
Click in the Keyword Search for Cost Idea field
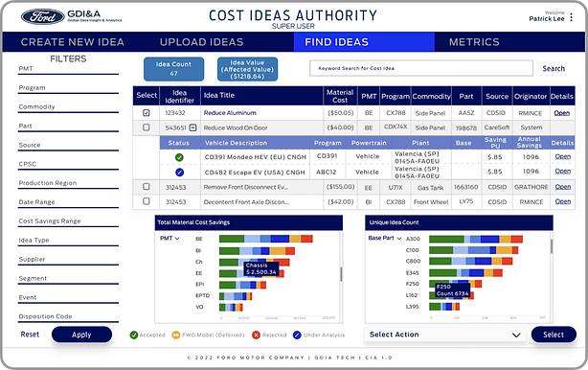421,68
